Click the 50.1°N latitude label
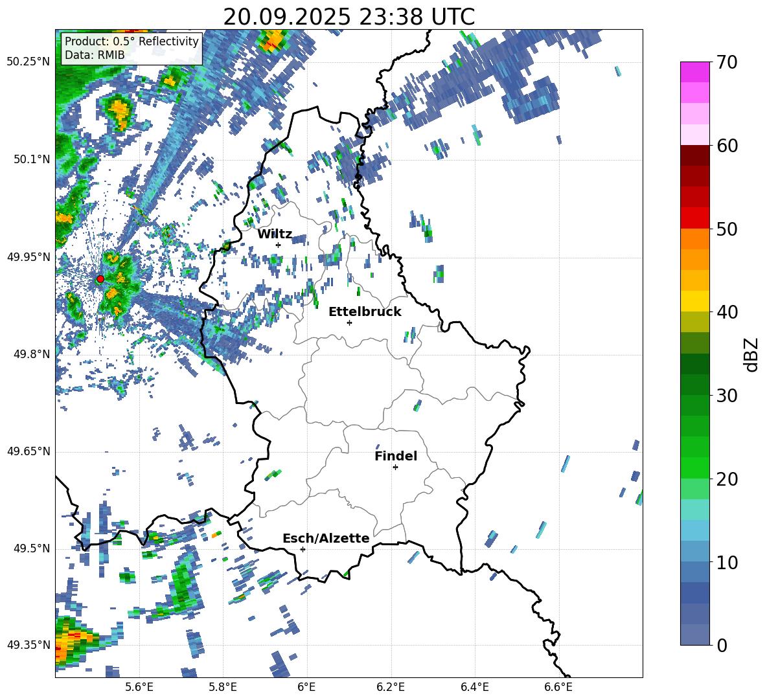This screenshot has width=767, height=700. click(x=31, y=159)
